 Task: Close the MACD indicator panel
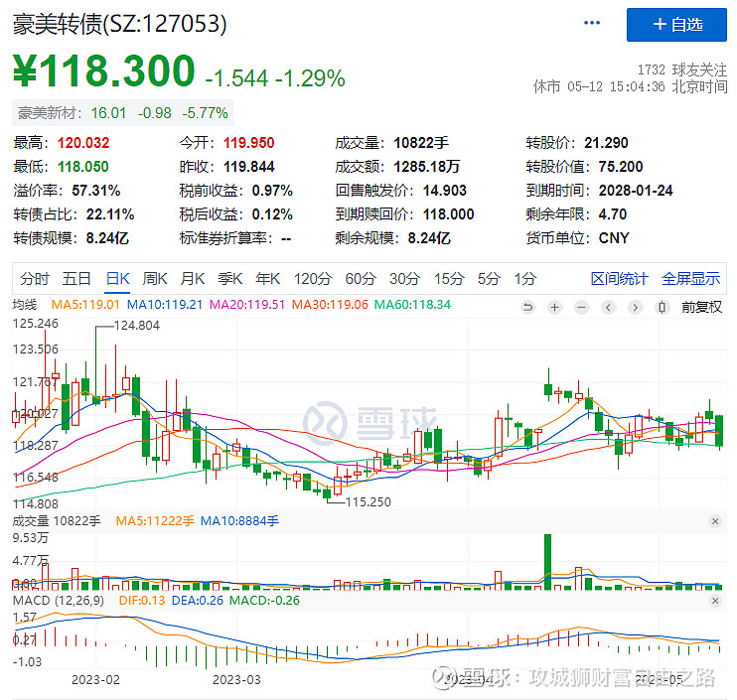pyautogui.click(x=715, y=601)
